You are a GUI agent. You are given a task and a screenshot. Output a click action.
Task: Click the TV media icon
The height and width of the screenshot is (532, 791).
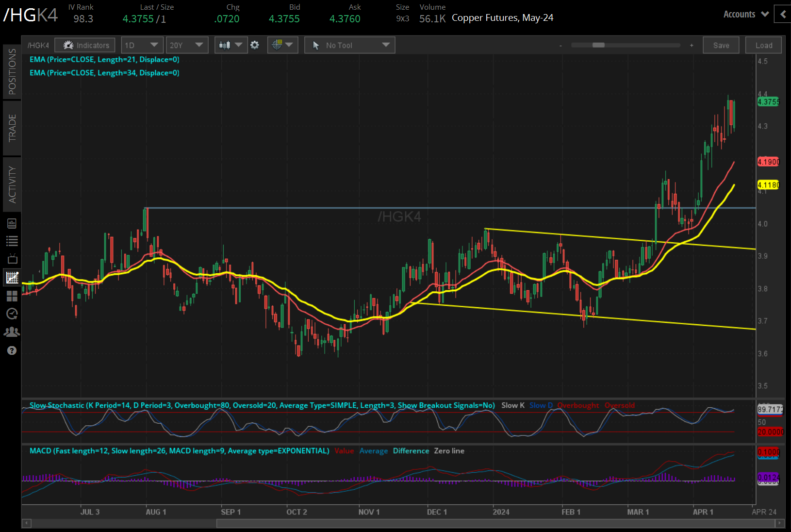(x=12, y=259)
